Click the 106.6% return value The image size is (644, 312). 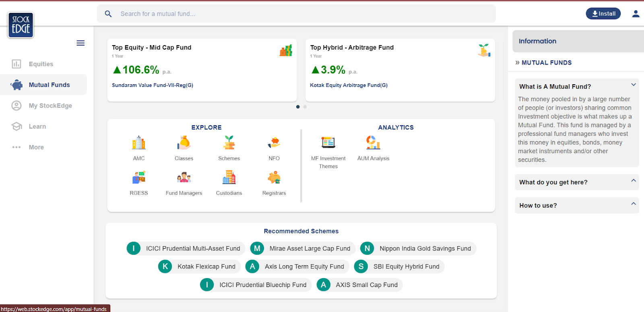tap(140, 70)
